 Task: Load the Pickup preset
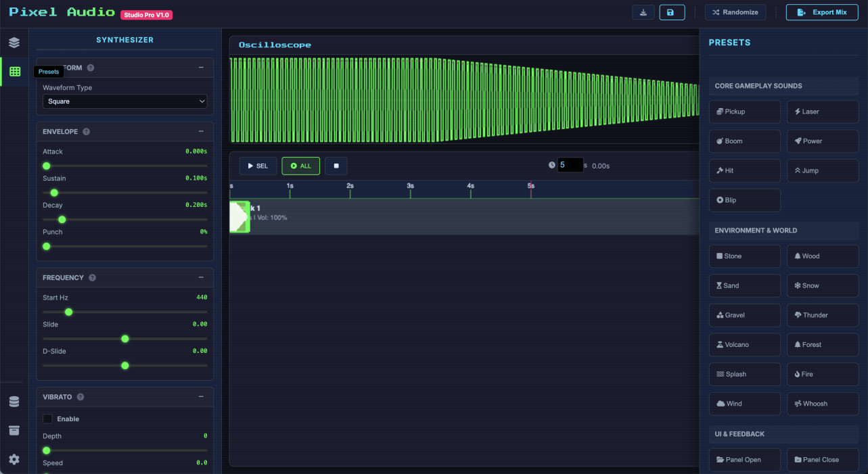tap(744, 112)
